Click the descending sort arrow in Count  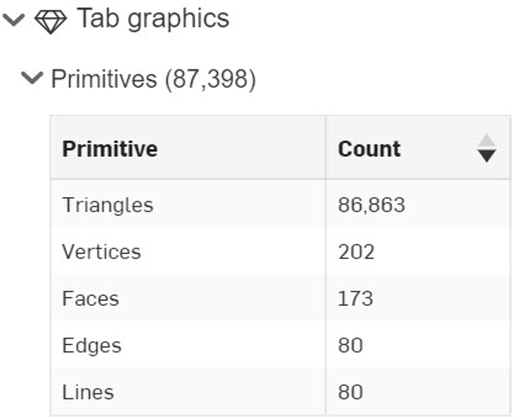[x=486, y=156]
